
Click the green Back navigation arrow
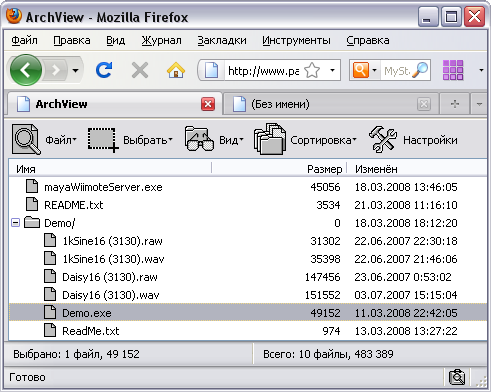26,70
